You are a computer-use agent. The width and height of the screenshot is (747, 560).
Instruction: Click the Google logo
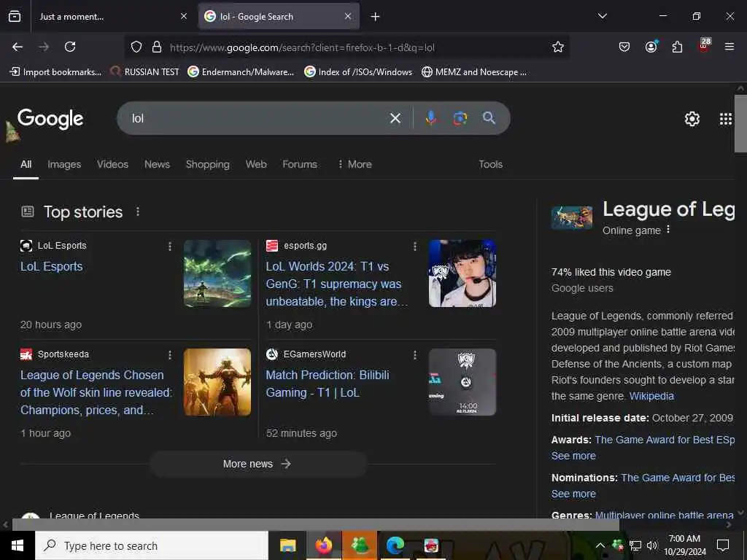pos(50,119)
